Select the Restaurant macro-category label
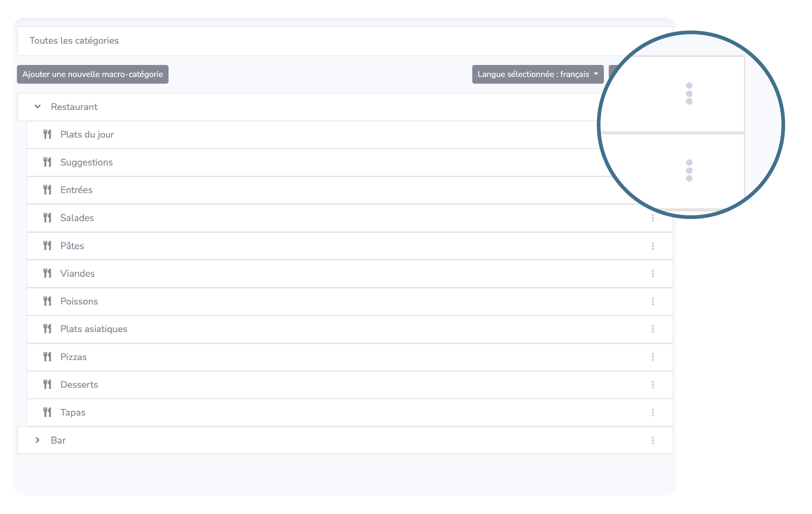 [74, 107]
